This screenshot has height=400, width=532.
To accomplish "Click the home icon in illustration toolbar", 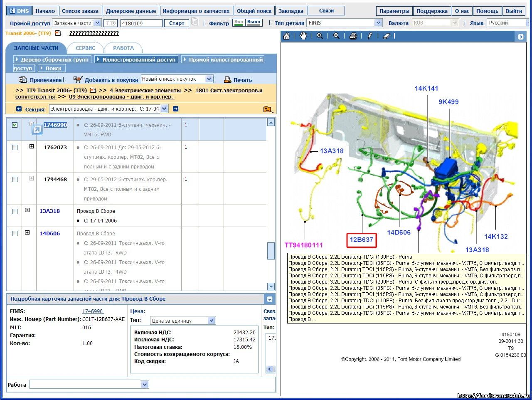I will point(286,36).
